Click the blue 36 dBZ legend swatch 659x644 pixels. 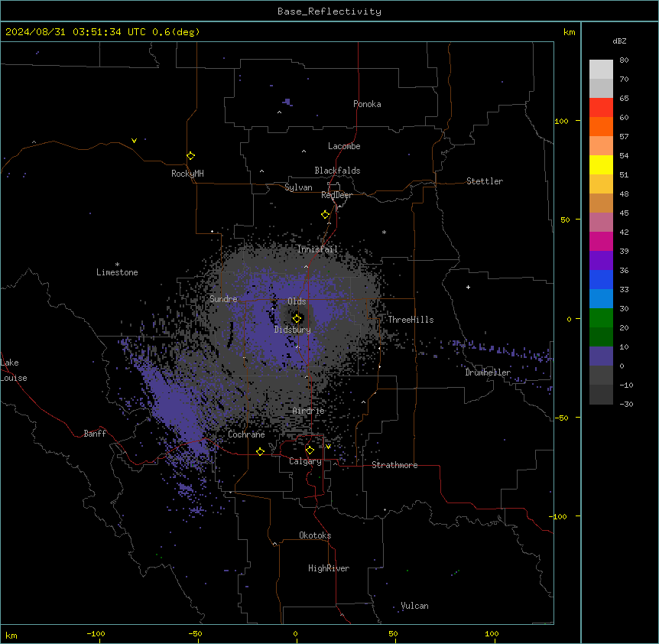click(601, 279)
